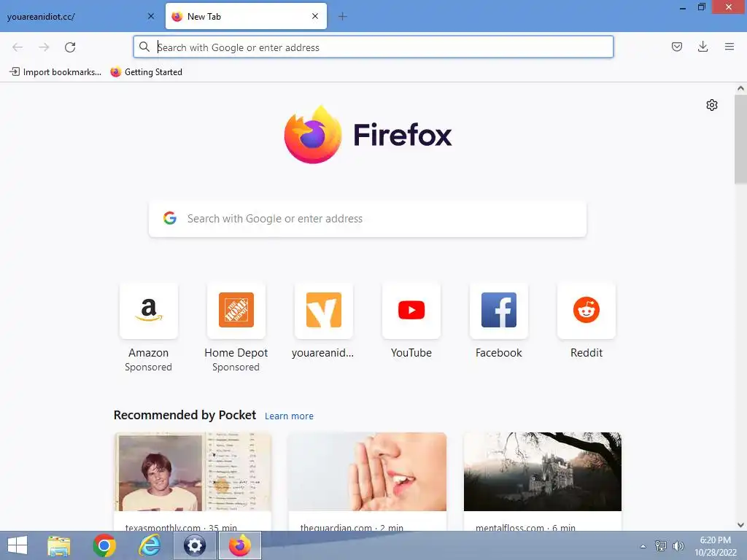Open the new tab personalize gear
Screen dimensions: 747x560
point(712,105)
